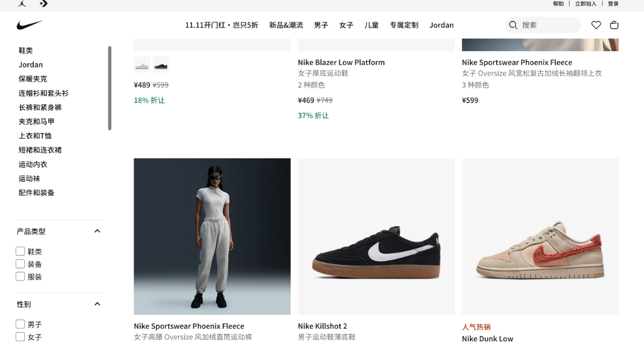Image resolution: width=644 pixels, height=343 pixels.
Task: Select the black shoe color thumbnail
Action: [161, 65]
